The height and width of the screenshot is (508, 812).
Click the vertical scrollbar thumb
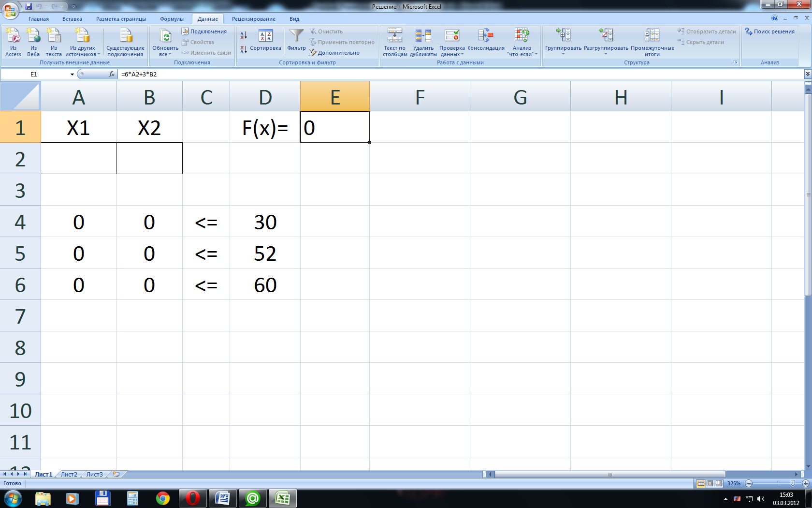pyautogui.click(x=808, y=194)
